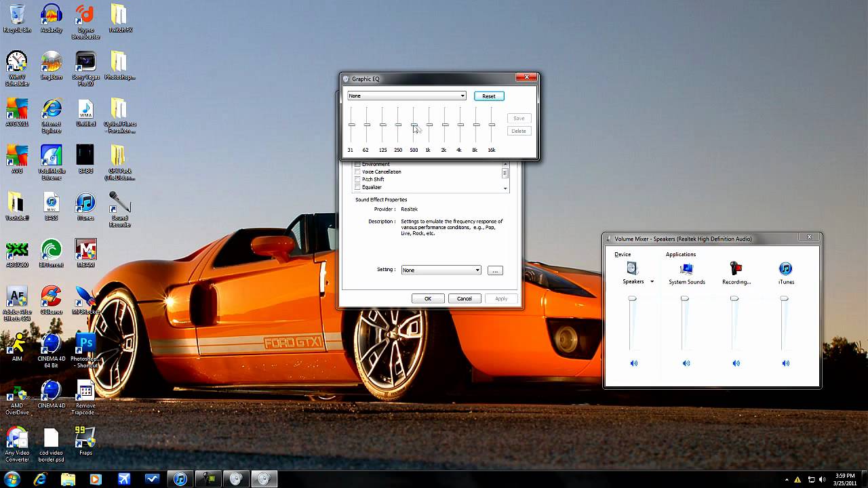Image resolution: width=868 pixels, height=488 pixels.
Task: Enable the Equalizer checkbox
Action: pyautogui.click(x=357, y=187)
